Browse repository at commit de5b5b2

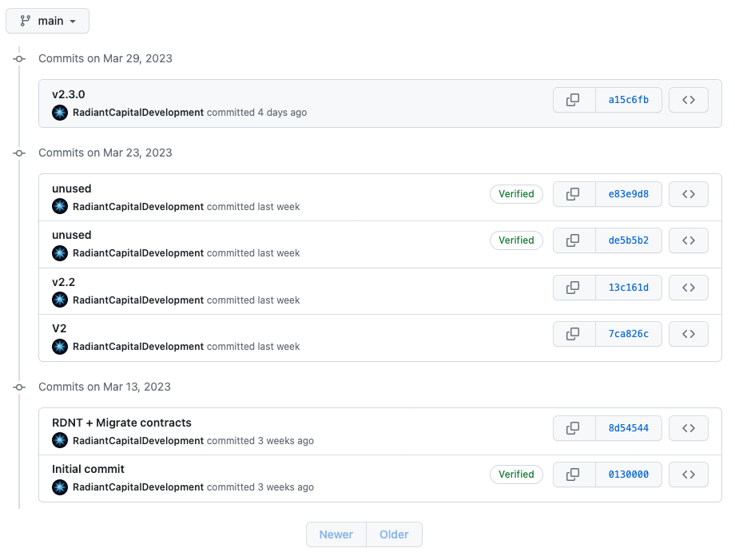[x=688, y=240]
